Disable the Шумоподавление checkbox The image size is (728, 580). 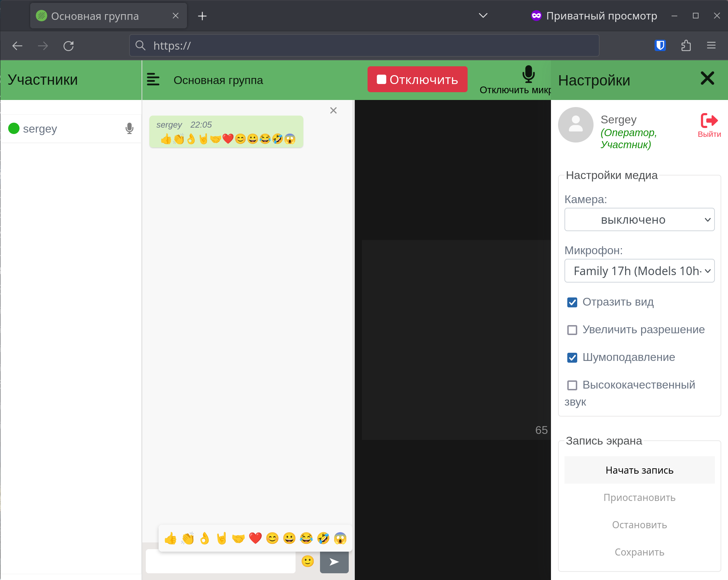click(572, 358)
